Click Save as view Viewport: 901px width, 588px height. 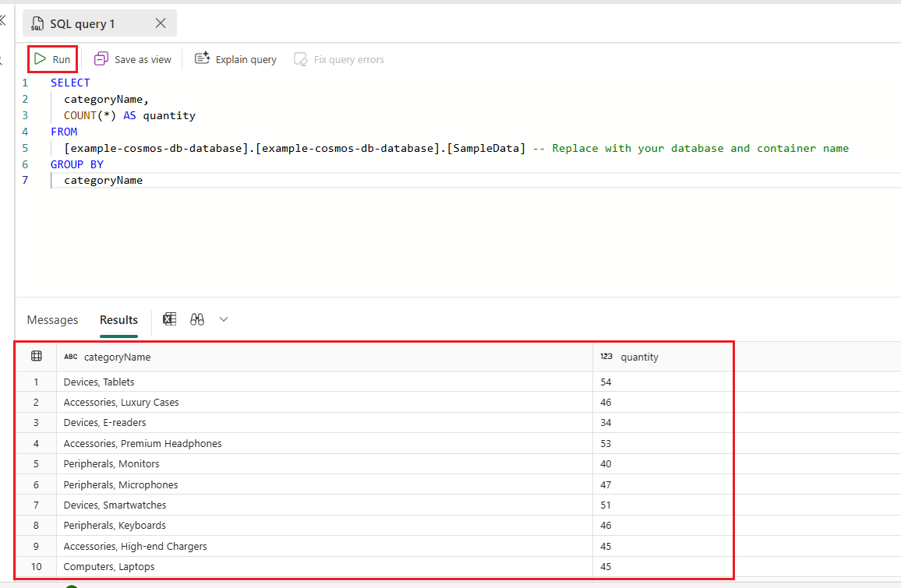point(132,58)
